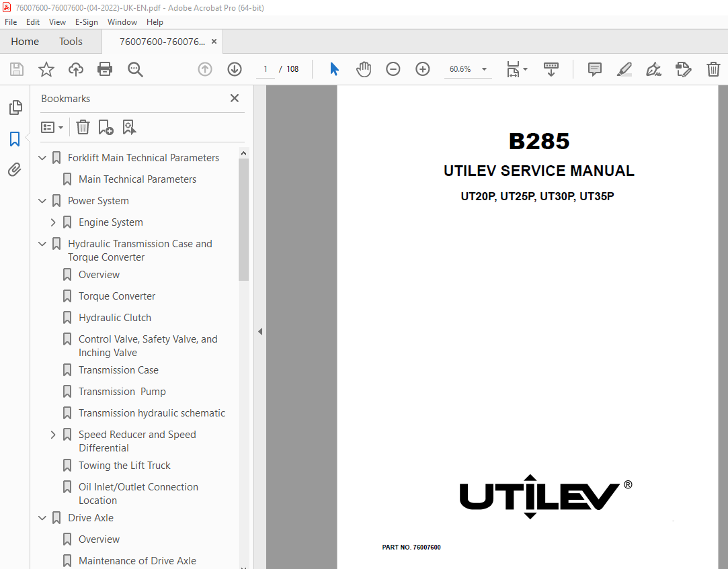This screenshot has height=569, width=728.
Task: Open Main Technical Parameters bookmark
Action: pyautogui.click(x=137, y=179)
